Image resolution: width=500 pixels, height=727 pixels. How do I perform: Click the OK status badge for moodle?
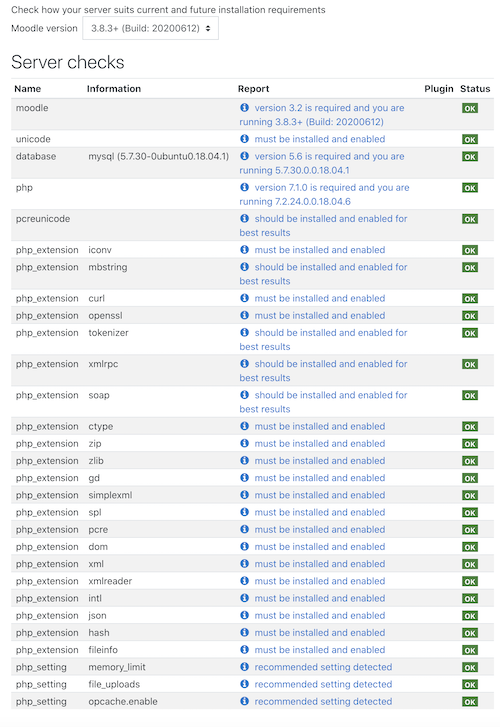click(470, 108)
